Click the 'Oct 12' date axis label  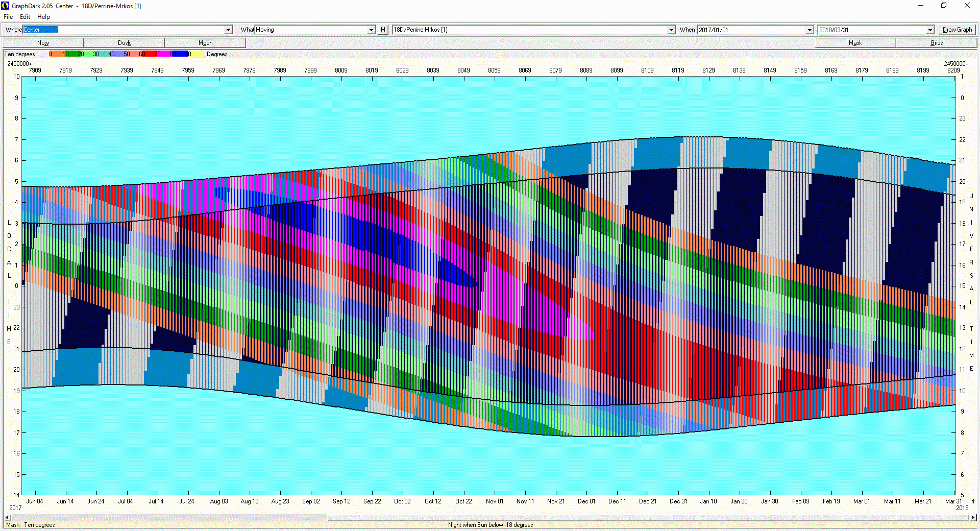433,501
